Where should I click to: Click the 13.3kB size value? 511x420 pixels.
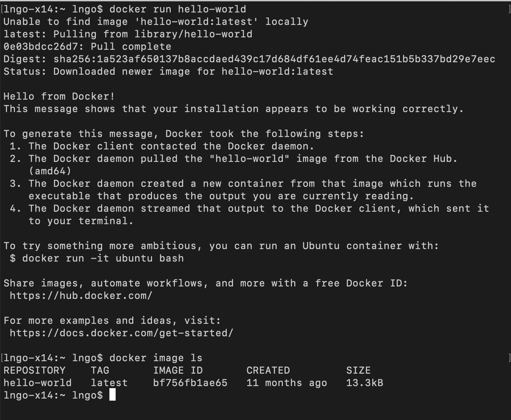365,383
